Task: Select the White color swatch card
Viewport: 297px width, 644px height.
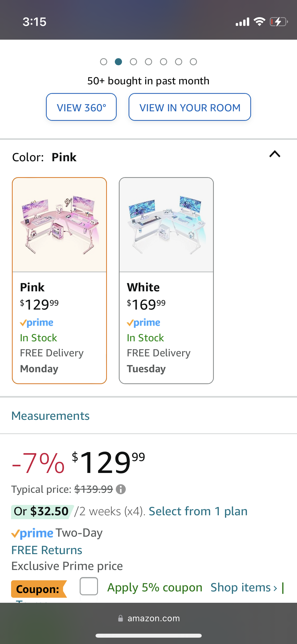Action: point(166,280)
